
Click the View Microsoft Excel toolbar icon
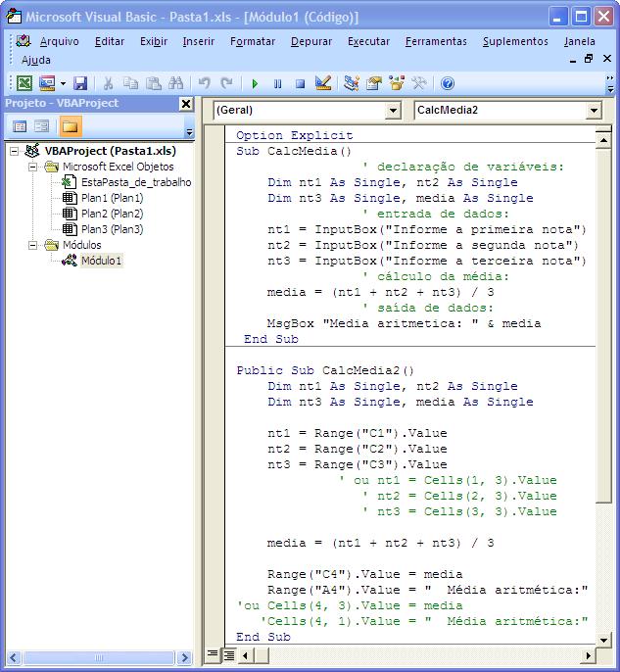coord(24,83)
